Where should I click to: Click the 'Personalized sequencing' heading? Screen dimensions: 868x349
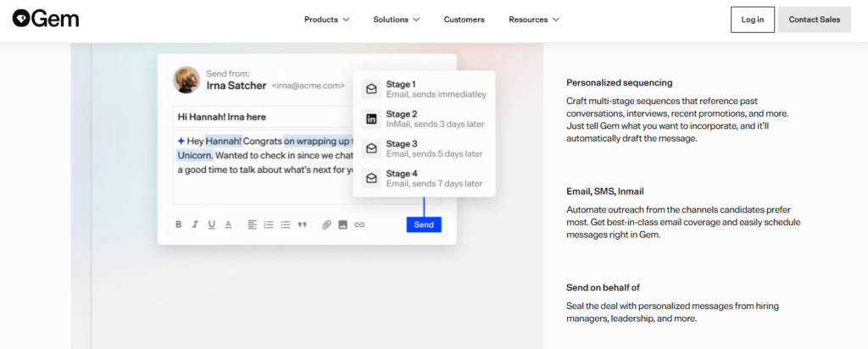tap(620, 82)
